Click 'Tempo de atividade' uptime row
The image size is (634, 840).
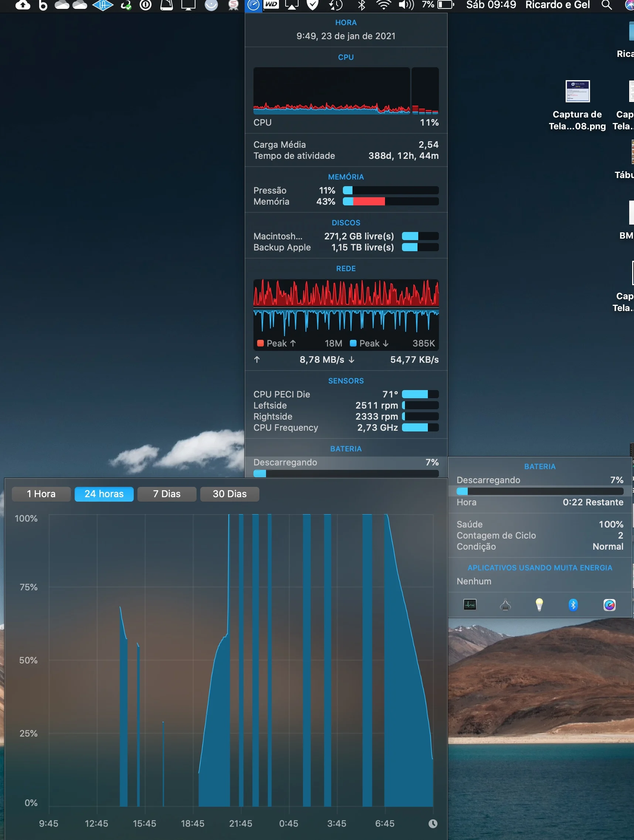[x=346, y=156]
